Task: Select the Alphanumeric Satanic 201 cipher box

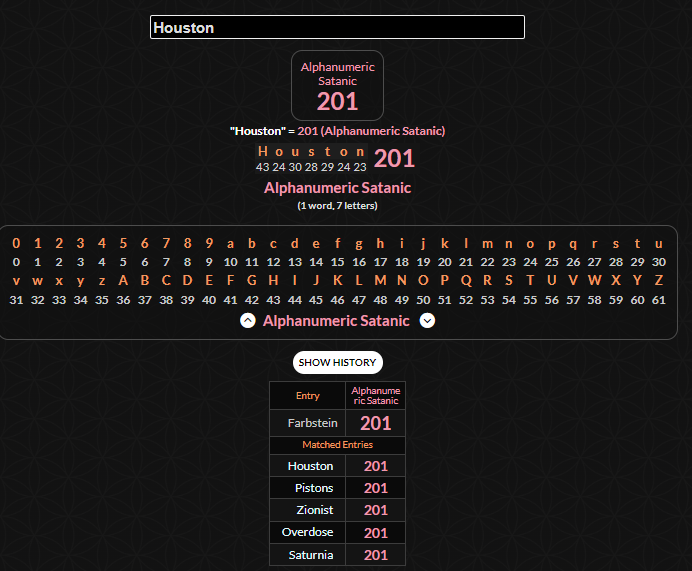Action: coord(337,85)
